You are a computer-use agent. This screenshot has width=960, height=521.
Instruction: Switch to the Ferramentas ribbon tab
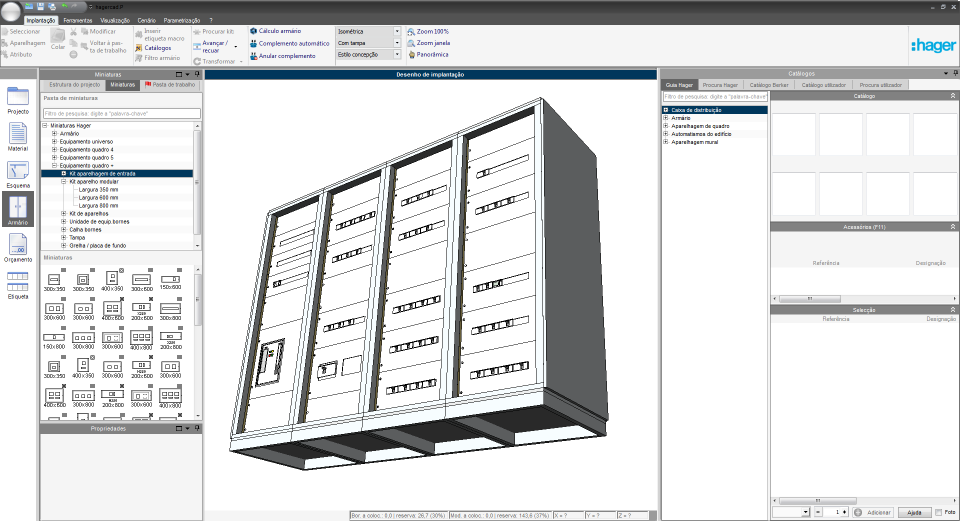[77, 20]
